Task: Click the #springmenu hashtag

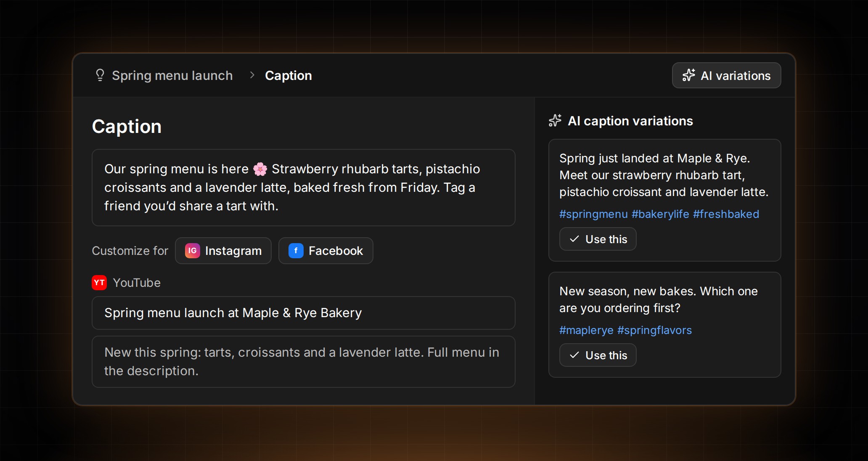Action: pos(593,214)
